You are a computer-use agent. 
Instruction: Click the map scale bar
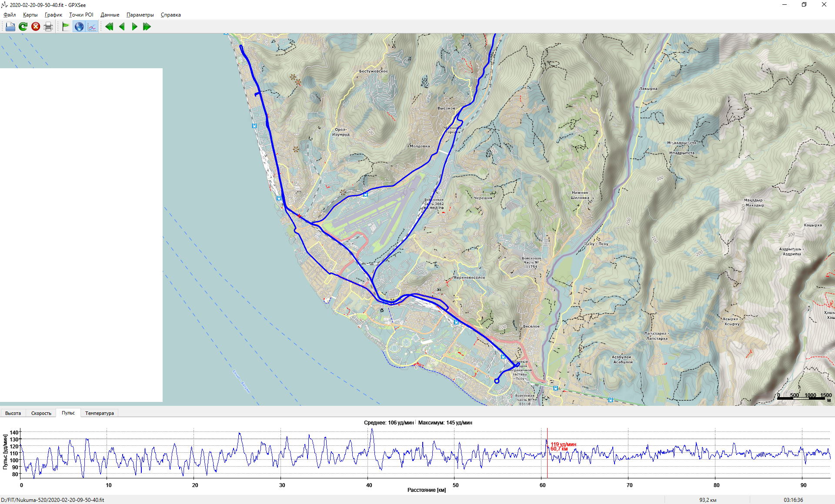(805, 397)
